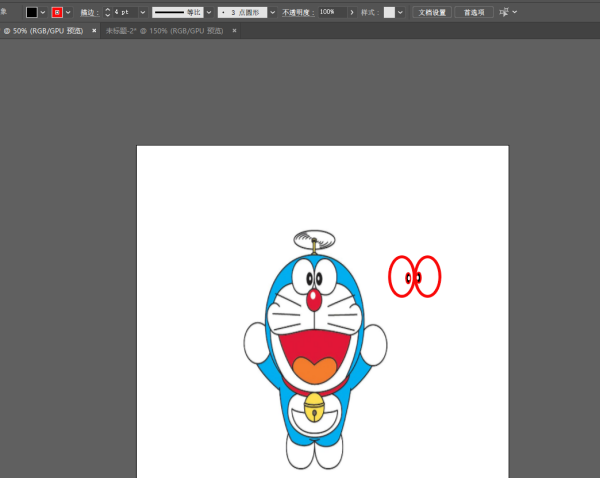Open the 不透明度 opacity panel link
This screenshot has width=600, height=478.
coord(298,13)
